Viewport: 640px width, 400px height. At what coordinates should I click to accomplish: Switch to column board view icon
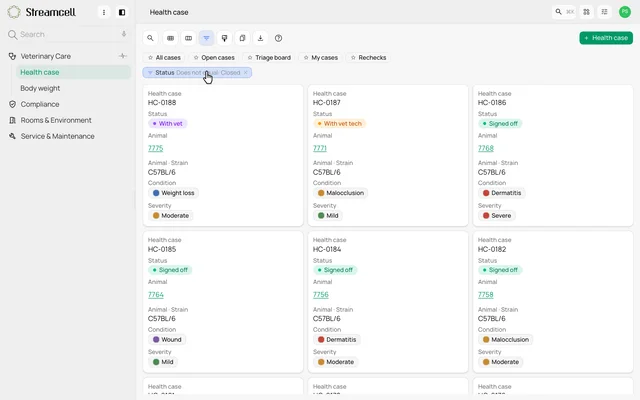[x=188, y=38]
